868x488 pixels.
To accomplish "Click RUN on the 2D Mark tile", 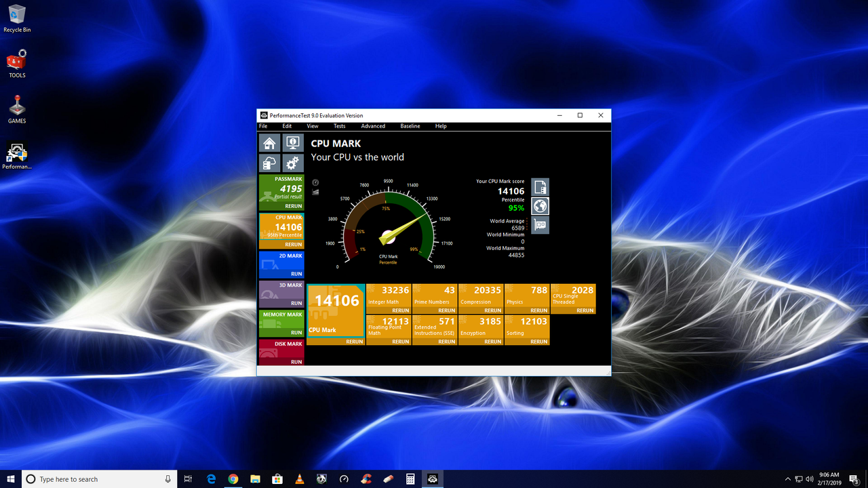I will 296,274.
